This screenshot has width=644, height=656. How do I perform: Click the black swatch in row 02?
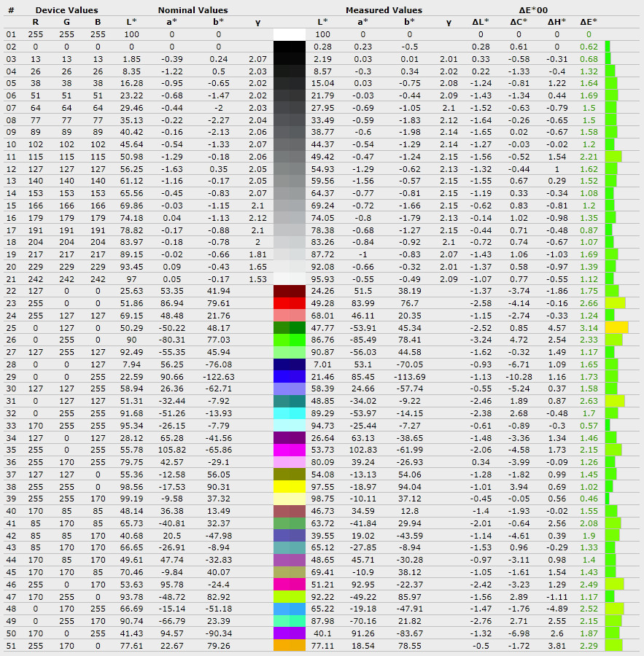pos(290,46)
